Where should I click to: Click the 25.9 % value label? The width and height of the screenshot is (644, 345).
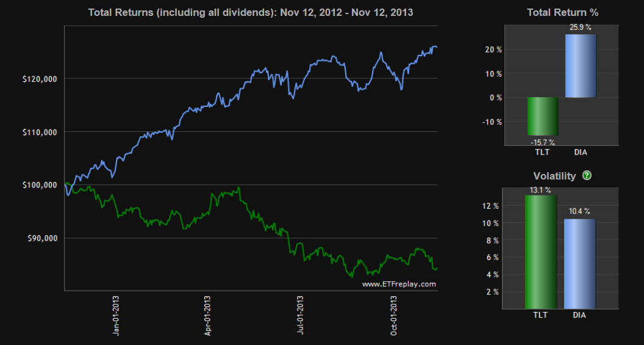click(x=580, y=29)
